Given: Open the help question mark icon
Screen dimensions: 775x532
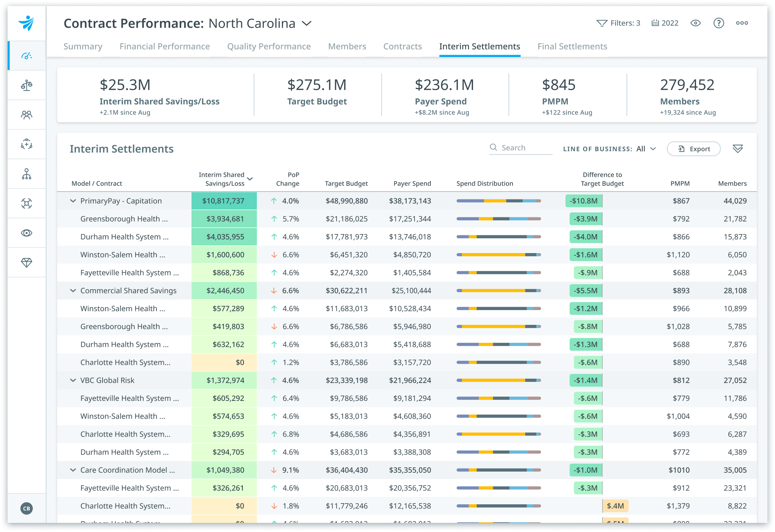Looking at the screenshot, I should pyautogui.click(x=718, y=23).
